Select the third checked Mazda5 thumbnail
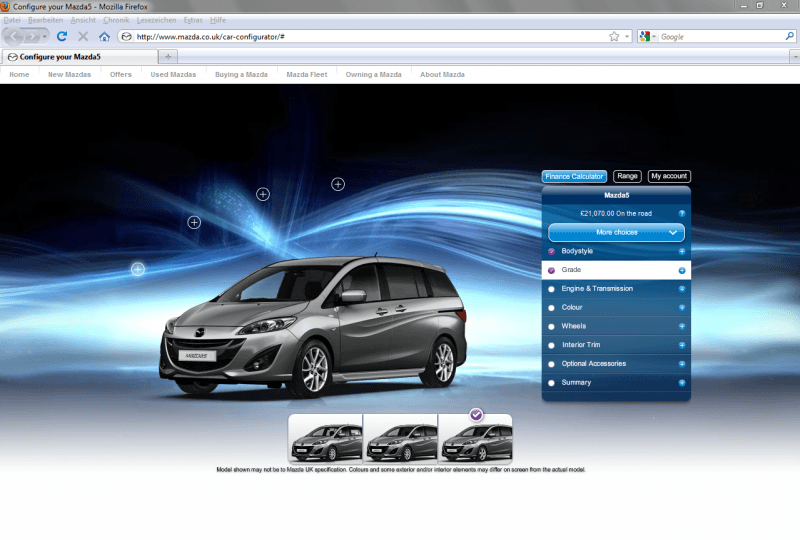 pyautogui.click(x=476, y=439)
